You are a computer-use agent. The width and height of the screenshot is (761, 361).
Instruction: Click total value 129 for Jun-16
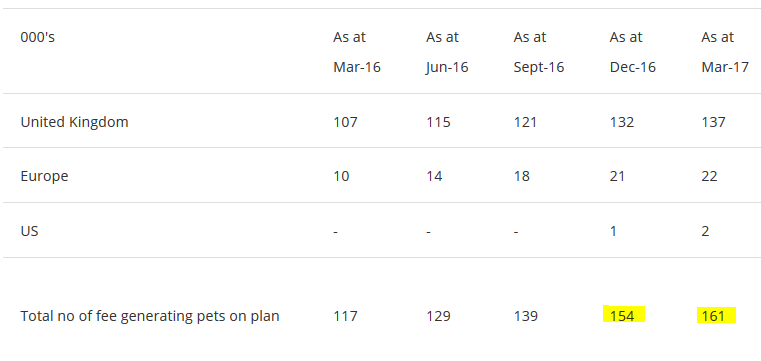(438, 316)
